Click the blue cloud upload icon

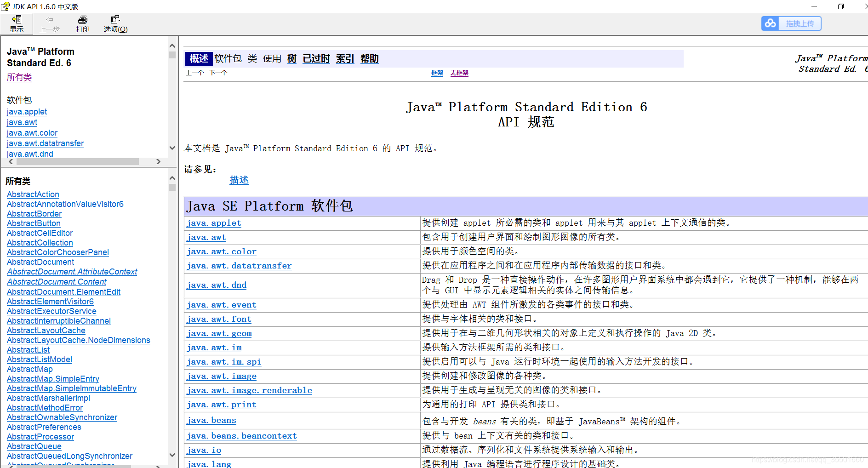pos(770,23)
